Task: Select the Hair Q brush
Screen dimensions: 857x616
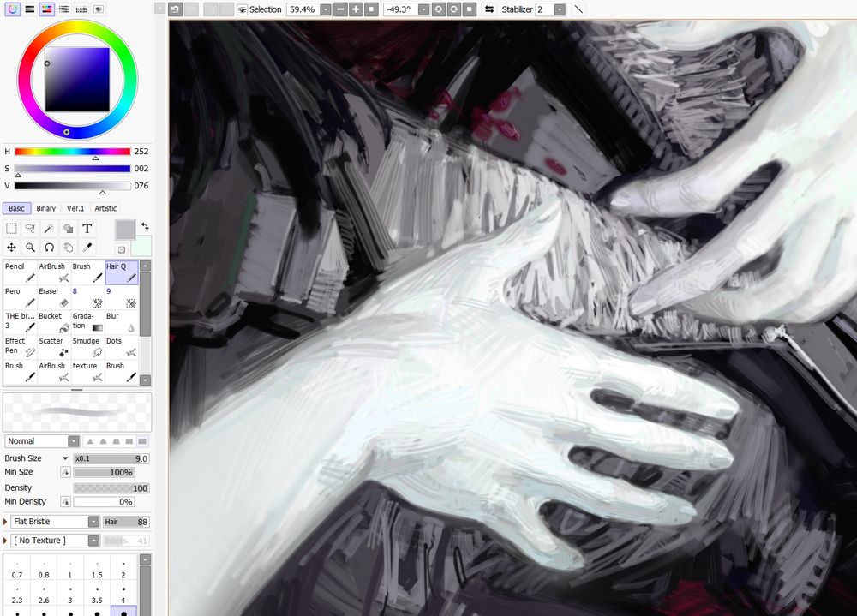Action: point(122,272)
